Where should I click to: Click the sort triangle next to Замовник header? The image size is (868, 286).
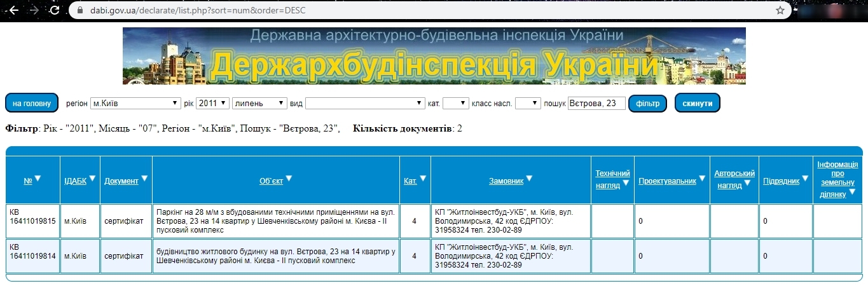530,179
